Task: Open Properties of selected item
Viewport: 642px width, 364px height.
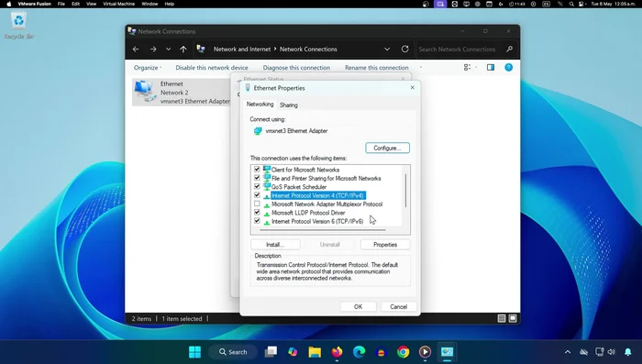Action: 385,245
